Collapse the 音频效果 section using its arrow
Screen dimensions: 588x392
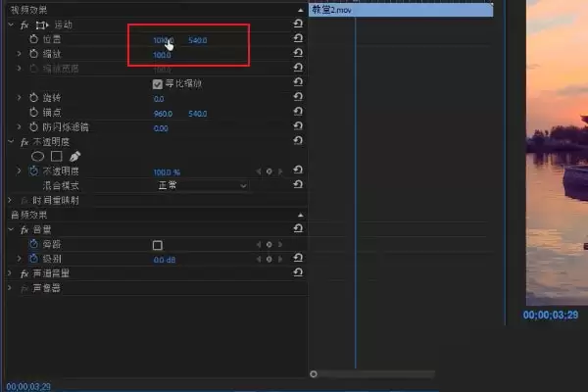[x=301, y=215]
